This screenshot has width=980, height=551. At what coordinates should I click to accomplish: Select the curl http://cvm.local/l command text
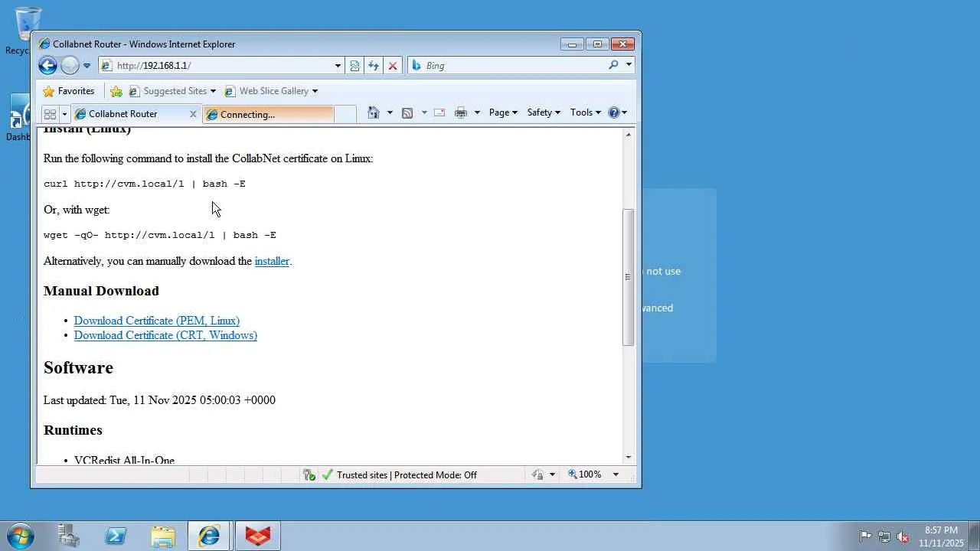coord(145,184)
